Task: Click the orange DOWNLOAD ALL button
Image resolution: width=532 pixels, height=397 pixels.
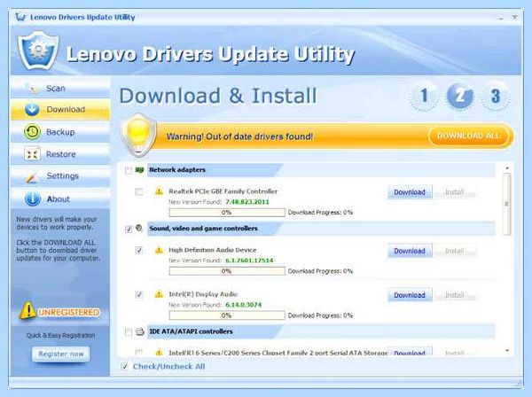Action: point(469,136)
